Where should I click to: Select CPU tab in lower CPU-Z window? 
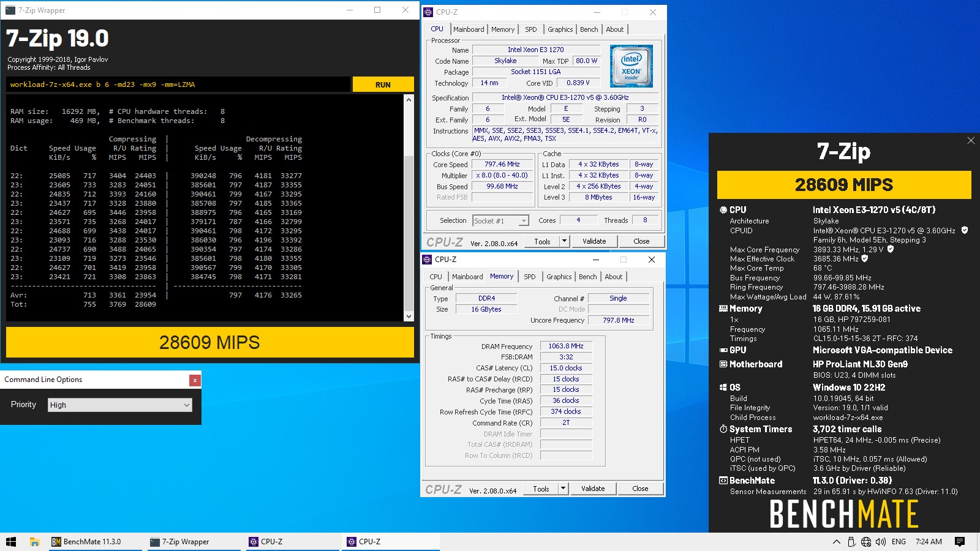tap(435, 277)
